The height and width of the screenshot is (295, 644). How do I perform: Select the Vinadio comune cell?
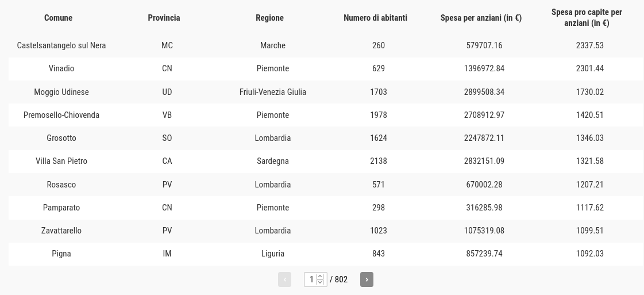[61, 68]
